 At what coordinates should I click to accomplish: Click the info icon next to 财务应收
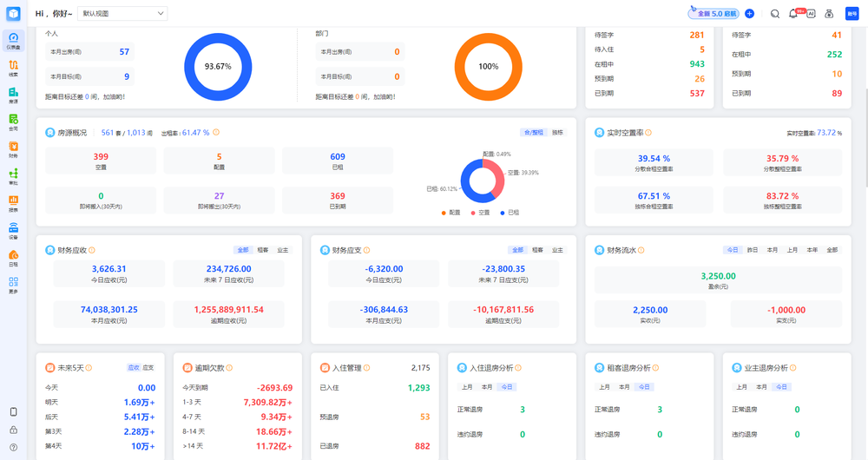[92, 250]
